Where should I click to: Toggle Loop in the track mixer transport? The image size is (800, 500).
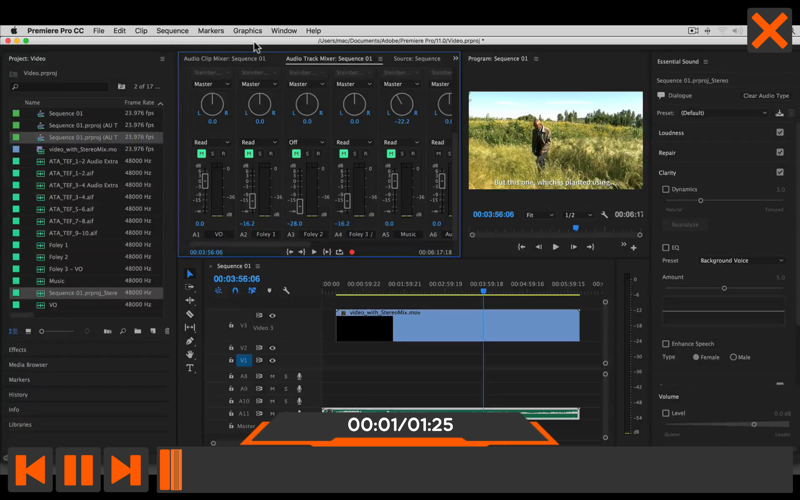pyautogui.click(x=339, y=252)
